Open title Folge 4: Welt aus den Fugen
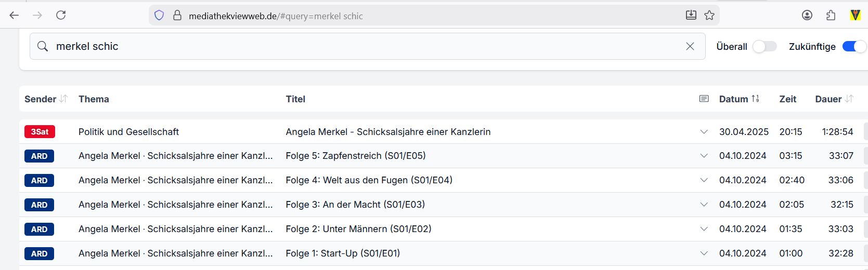This screenshot has height=270, width=868. [x=369, y=180]
